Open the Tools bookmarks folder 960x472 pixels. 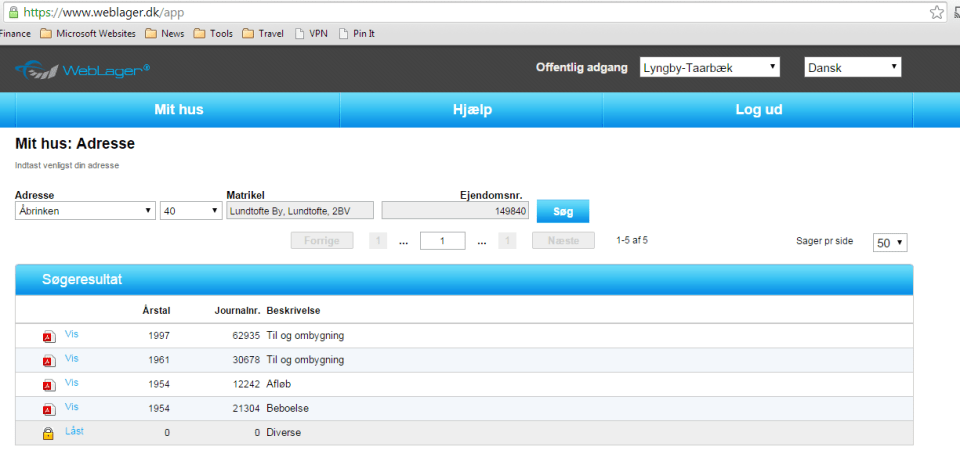(x=212, y=33)
